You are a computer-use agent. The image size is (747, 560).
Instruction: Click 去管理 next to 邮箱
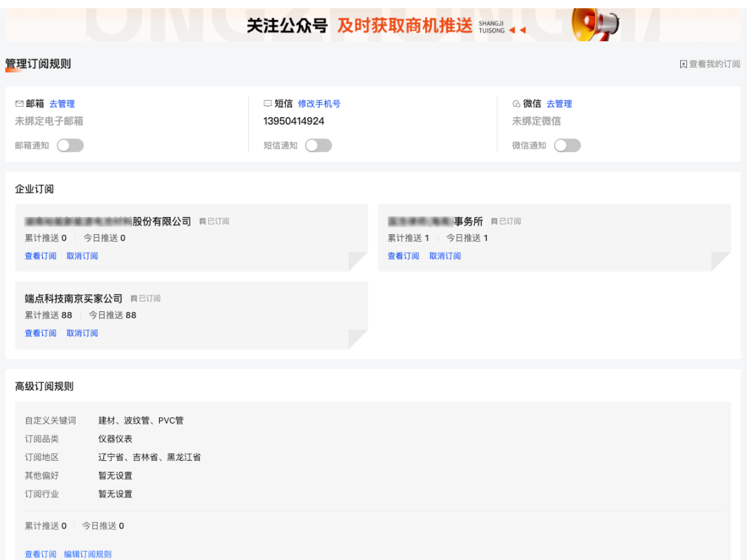(x=62, y=103)
